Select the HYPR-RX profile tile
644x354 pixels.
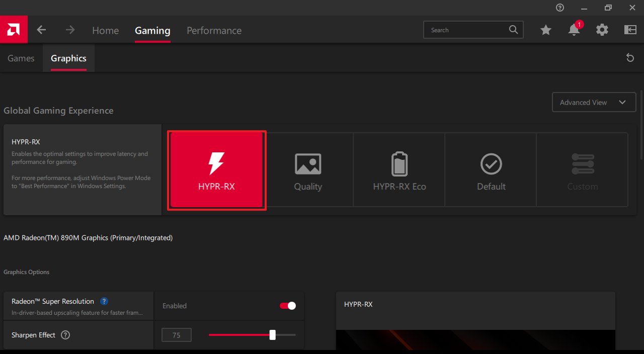click(x=216, y=171)
